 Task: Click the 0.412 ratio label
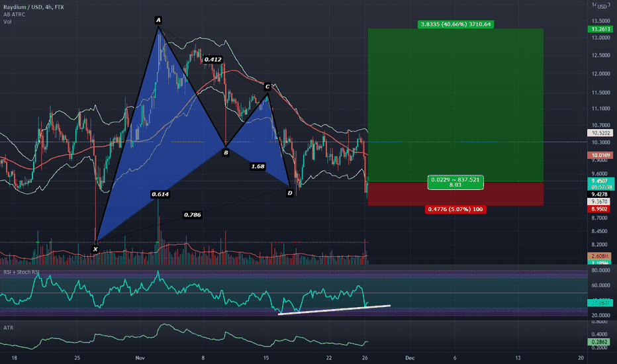click(x=213, y=60)
